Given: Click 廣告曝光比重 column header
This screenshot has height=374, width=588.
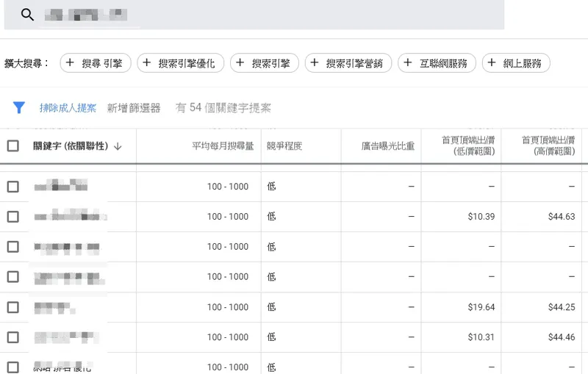Looking at the screenshot, I should (387, 146).
